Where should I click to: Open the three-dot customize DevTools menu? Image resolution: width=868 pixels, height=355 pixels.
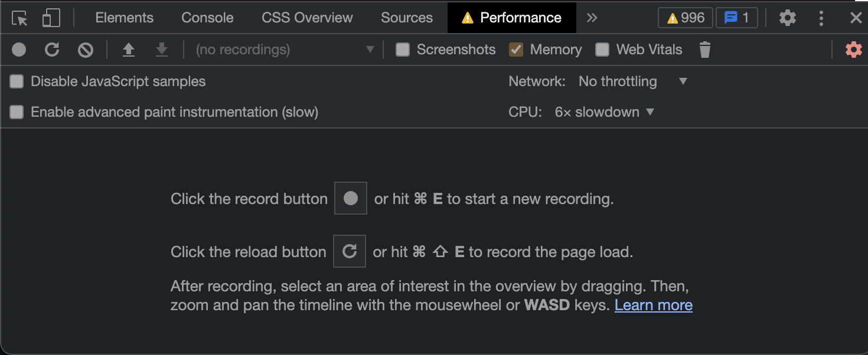pyautogui.click(x=821, y=18)
